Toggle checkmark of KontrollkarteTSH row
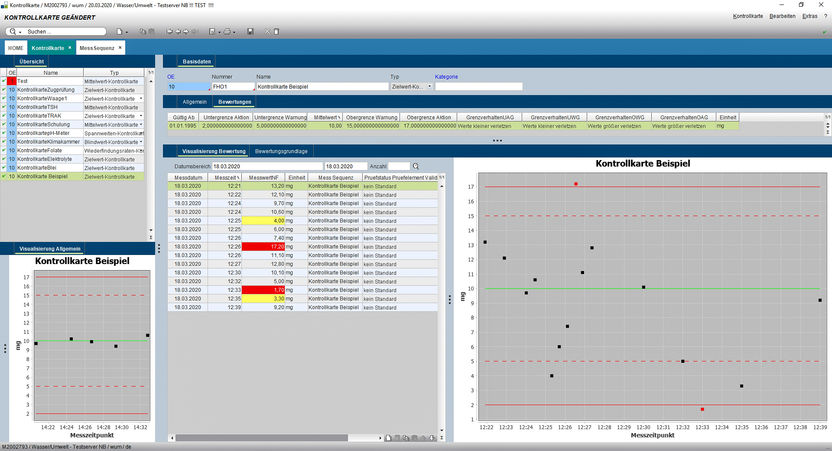 4,107
